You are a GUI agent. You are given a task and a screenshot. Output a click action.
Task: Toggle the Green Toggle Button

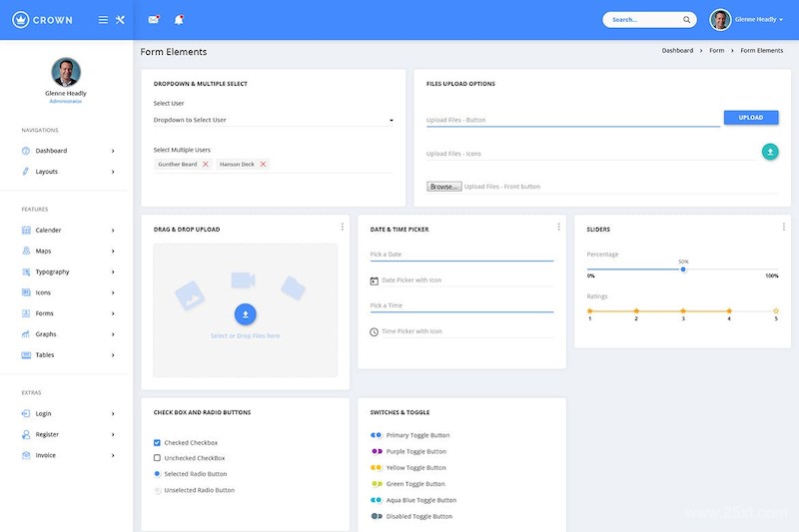[377, 484]
